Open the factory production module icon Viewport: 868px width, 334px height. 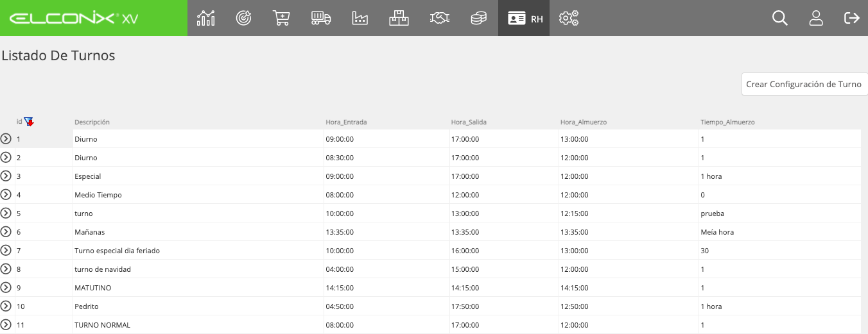click(360, 18)
